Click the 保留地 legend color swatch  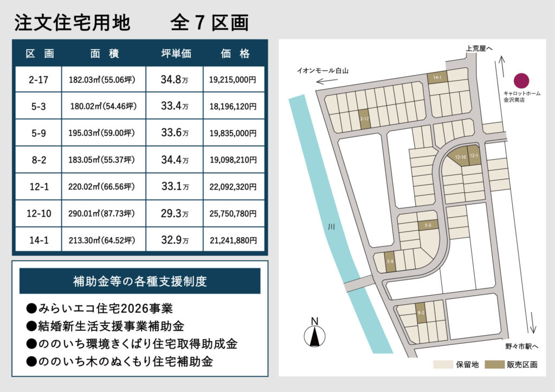point(443,365)
